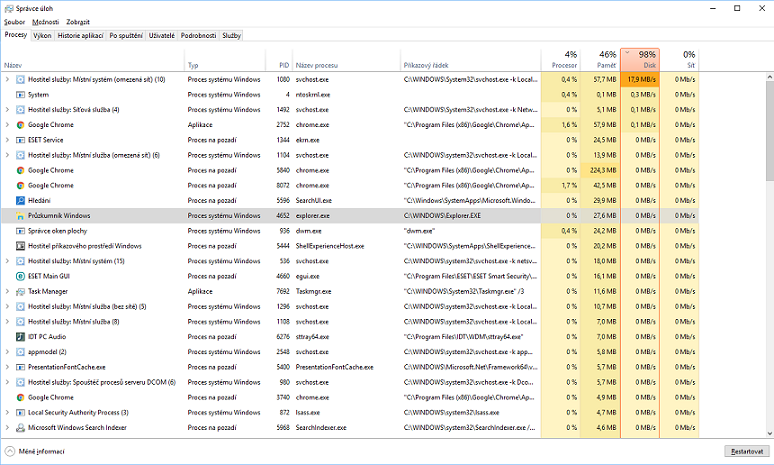Click the PresentationFontCache.exe process icon
This screenshot has width=774, height=465.
tap(20, 367)
